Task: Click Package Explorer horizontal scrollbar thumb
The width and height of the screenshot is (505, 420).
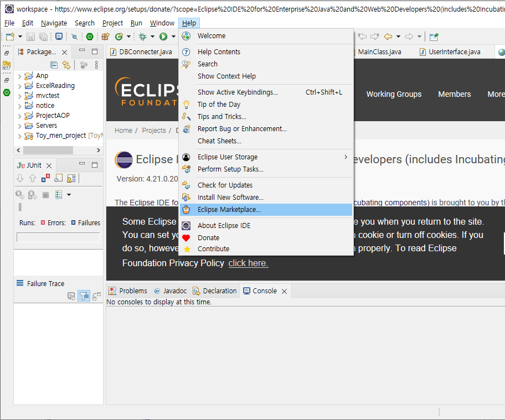Action: click(x=48, y=151)
